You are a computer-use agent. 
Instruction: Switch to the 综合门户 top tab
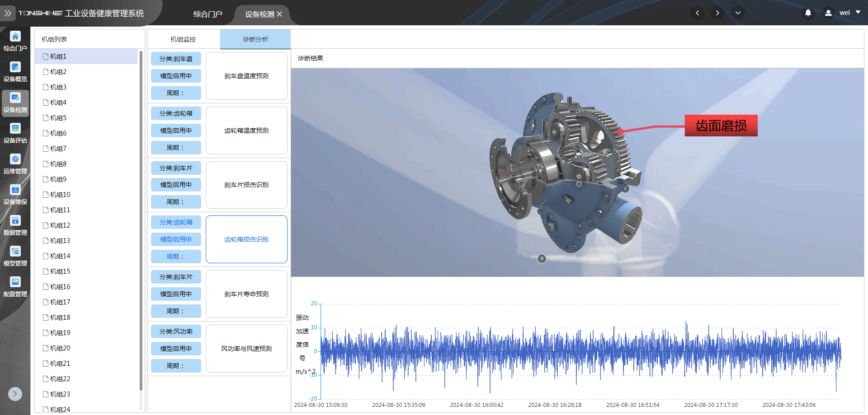208,14
